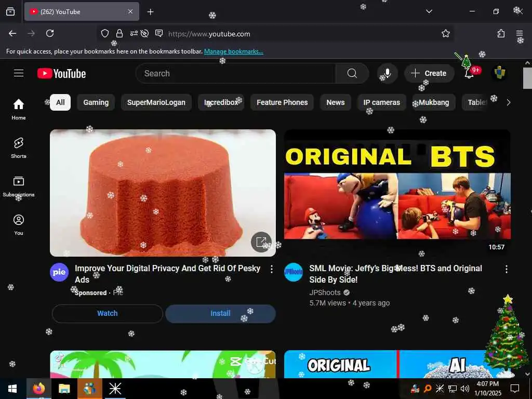Open the clock showing 4:07 PM

(487, 389)
